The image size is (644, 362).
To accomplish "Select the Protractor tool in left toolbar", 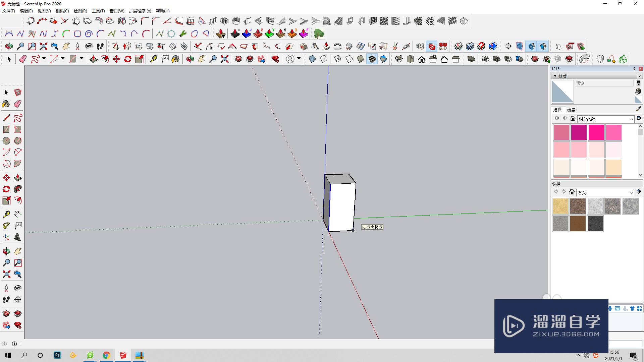I will pos(6,226).
